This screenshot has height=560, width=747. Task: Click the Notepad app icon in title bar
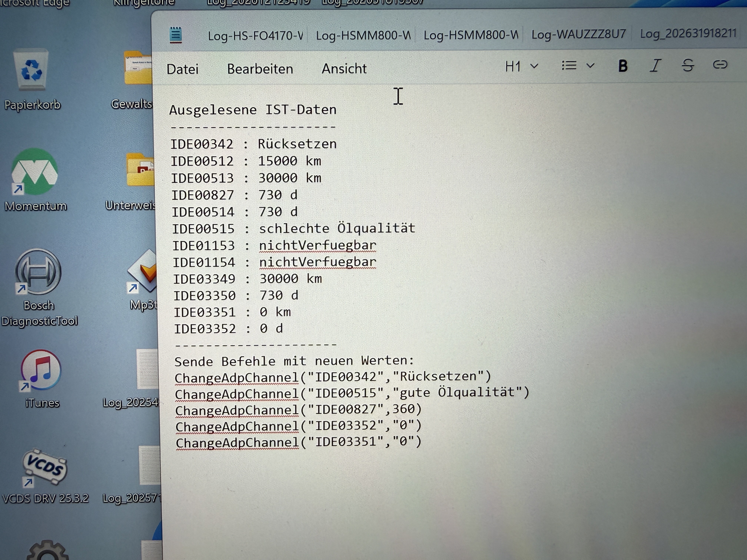[176, 35]
